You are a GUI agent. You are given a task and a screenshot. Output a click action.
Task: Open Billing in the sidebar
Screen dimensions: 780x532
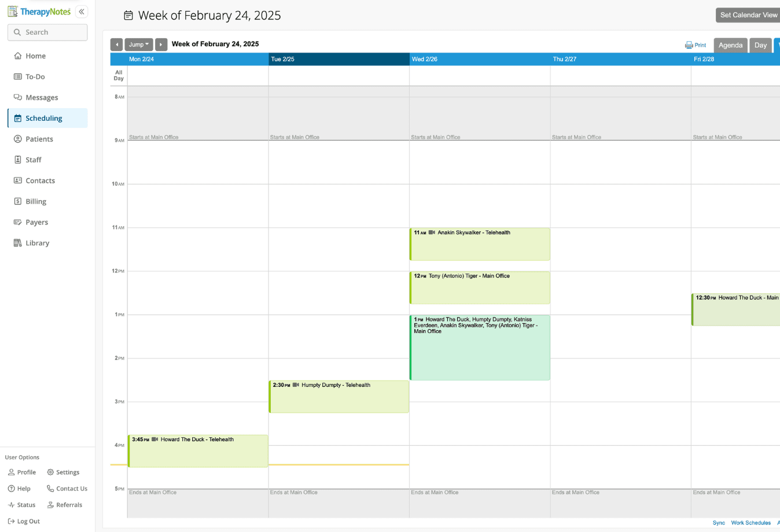click(36, 201)
